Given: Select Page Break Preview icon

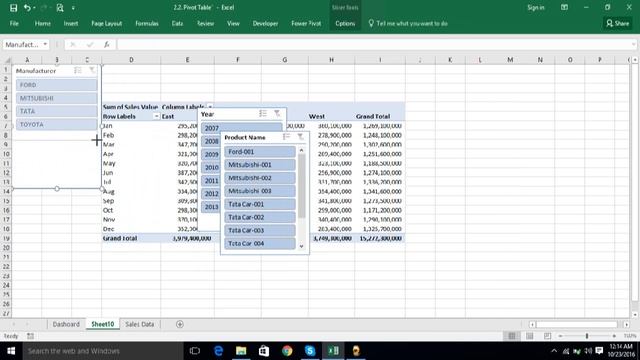Looking at the screenshot, I should pyautogui.click(x=547, y=336).
